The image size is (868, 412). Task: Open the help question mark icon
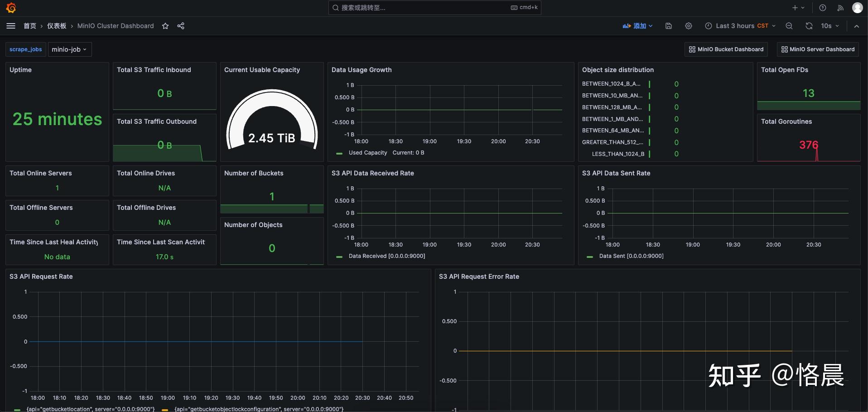point(822,8)
